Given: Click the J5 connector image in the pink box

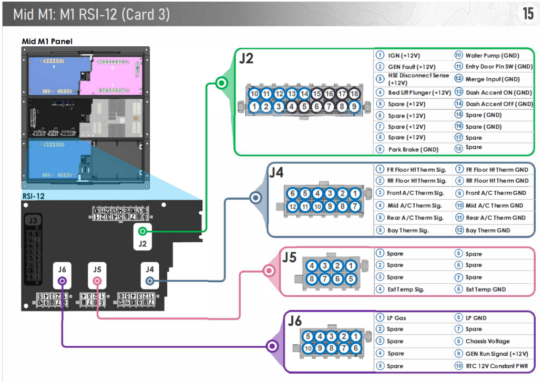Looking at the screenshot, I should click(331, 272).
